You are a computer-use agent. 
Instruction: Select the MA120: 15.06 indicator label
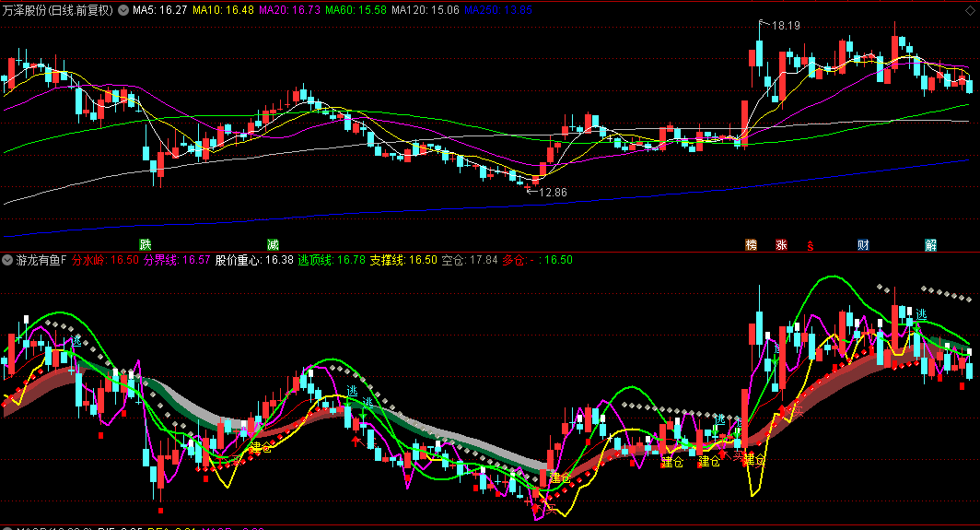425,10
